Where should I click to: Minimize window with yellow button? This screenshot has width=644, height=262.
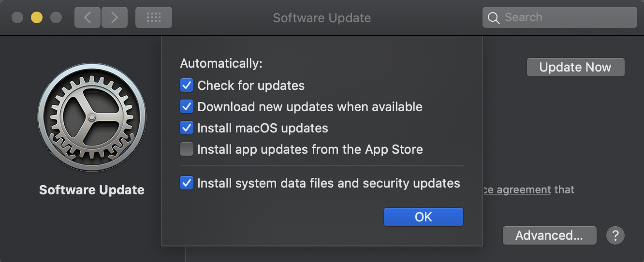37,17
